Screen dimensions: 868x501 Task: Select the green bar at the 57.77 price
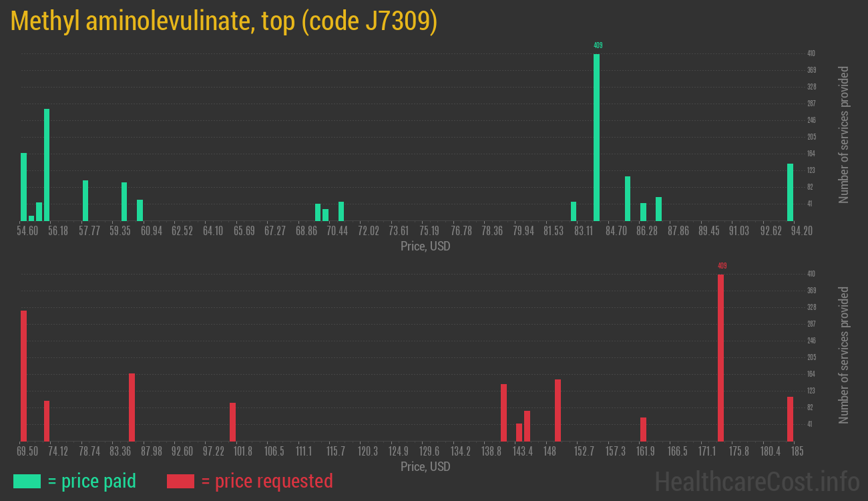[x=85, y=200]
